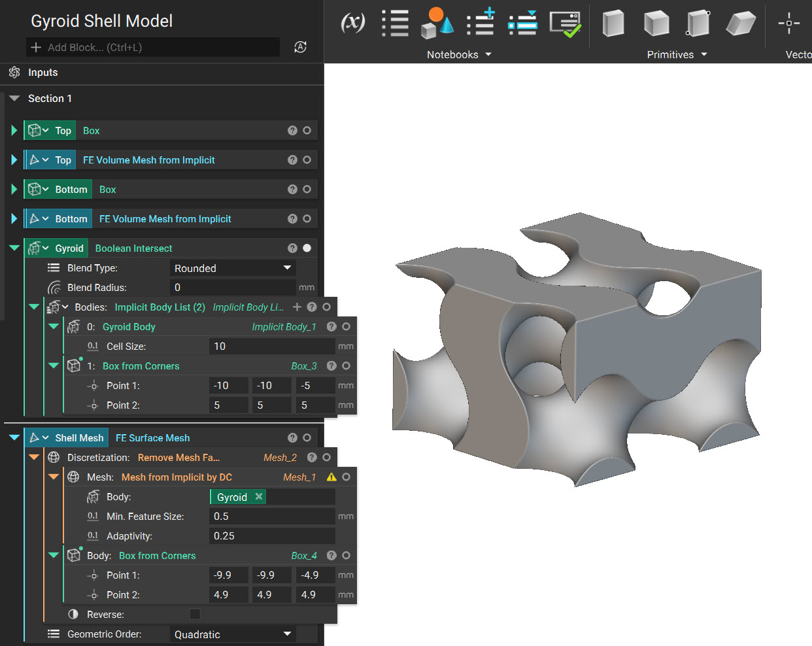Open the Add Variable x notebook icon
This screenshot has height=646, width=812.
352,23
